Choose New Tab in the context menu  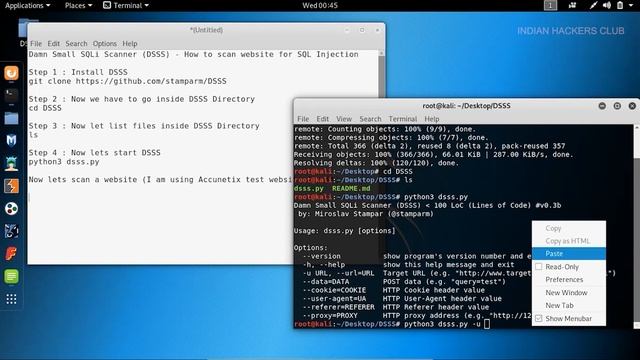pos(569,305)
